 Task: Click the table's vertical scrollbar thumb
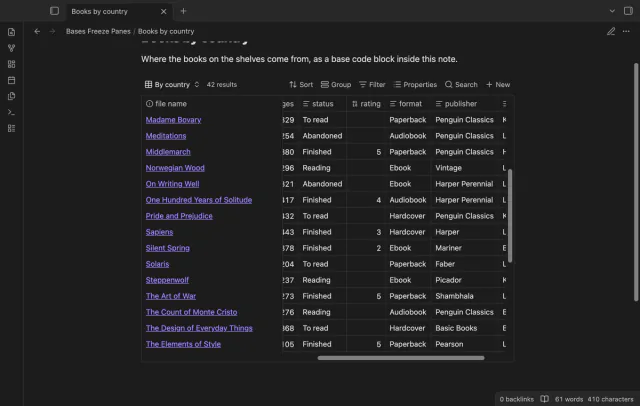point(510,215)
